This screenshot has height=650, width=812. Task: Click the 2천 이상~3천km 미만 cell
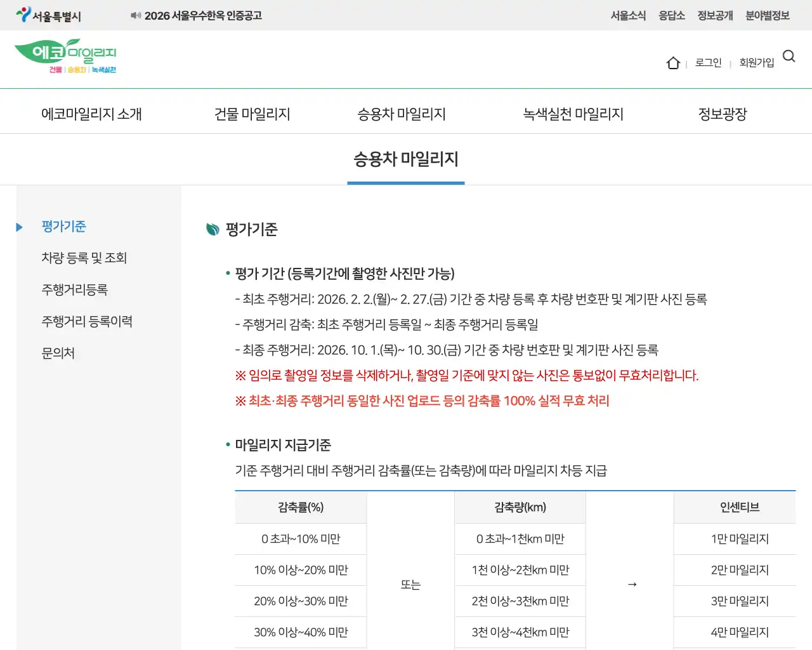click(x=520, y=601)
